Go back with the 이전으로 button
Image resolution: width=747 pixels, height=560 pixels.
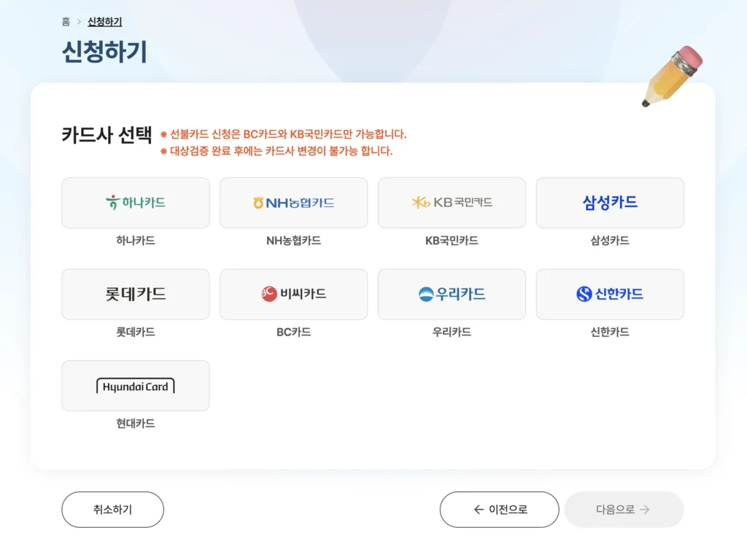(x=499, y=510)
